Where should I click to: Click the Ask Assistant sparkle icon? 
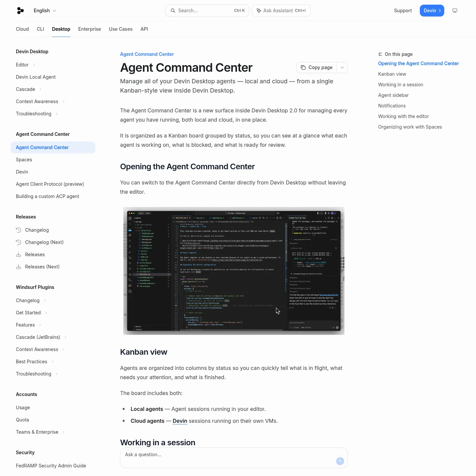259,11
